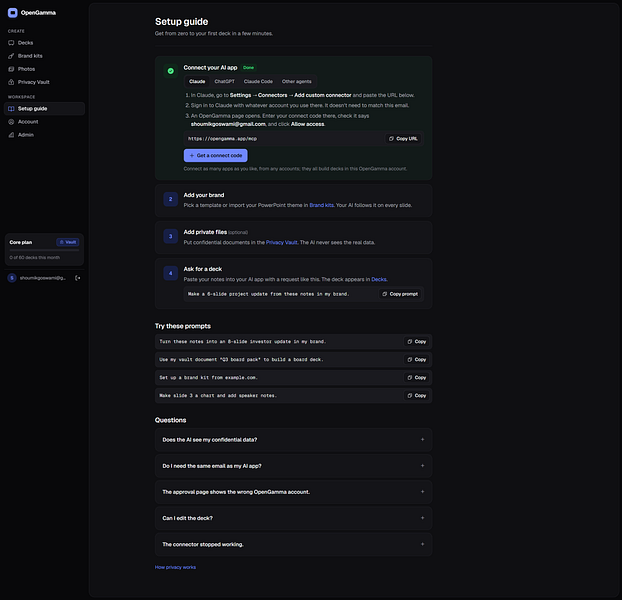The width and height of the screenshot is (622, 600).
Task: Click 'Make slide 3 a chart' prompt text
Action: [x=218, y=396]
